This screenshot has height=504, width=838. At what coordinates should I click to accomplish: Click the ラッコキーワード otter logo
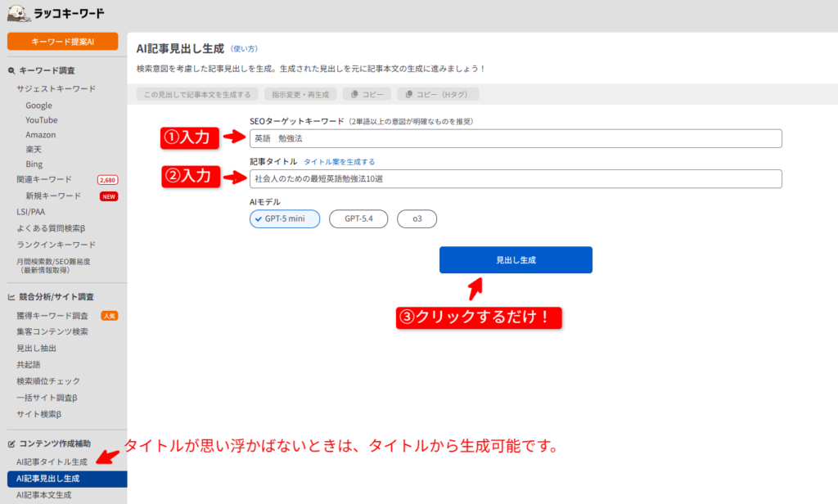(16, 14)
